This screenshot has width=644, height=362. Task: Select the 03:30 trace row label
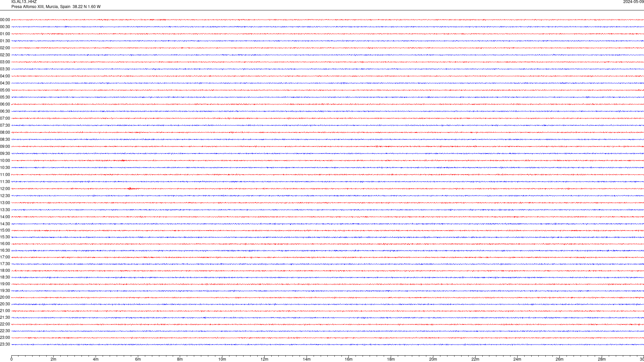(5, 69)
